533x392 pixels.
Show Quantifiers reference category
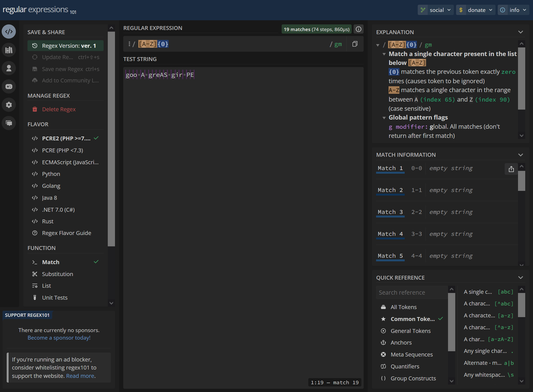tap(412, 366)
